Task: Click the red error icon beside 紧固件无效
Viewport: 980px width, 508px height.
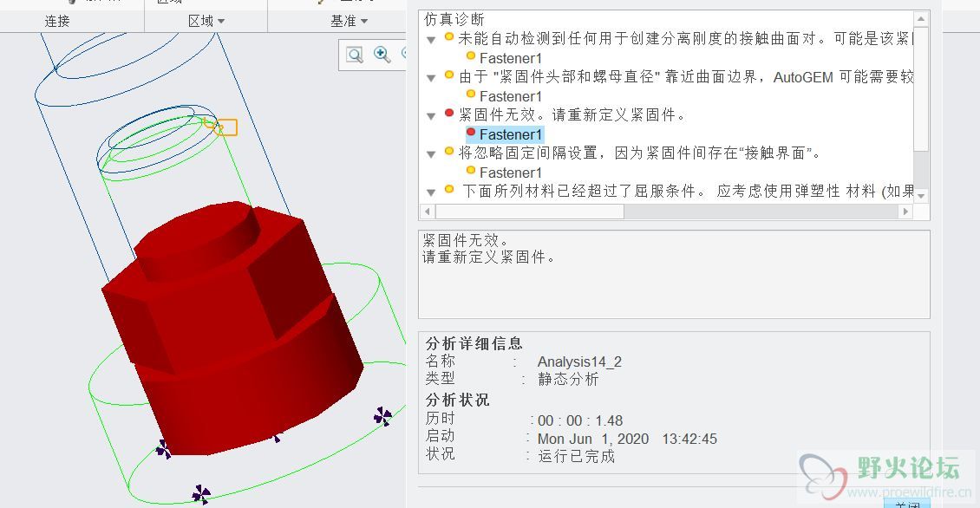Action: click(x=448, y=113)
